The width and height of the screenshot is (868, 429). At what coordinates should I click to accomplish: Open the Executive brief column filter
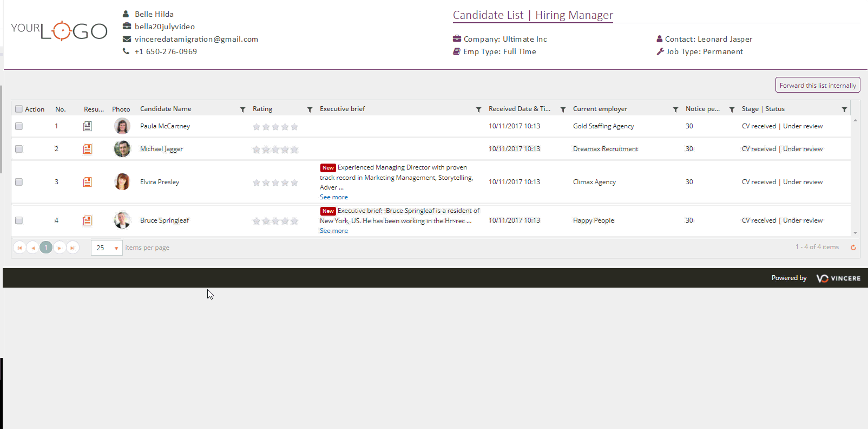[478, 109]
